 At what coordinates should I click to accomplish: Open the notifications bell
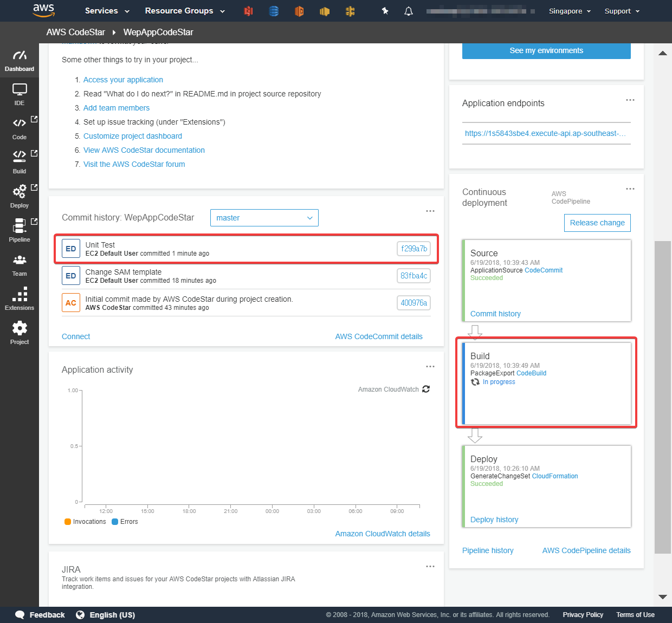(x=409, y=11)
